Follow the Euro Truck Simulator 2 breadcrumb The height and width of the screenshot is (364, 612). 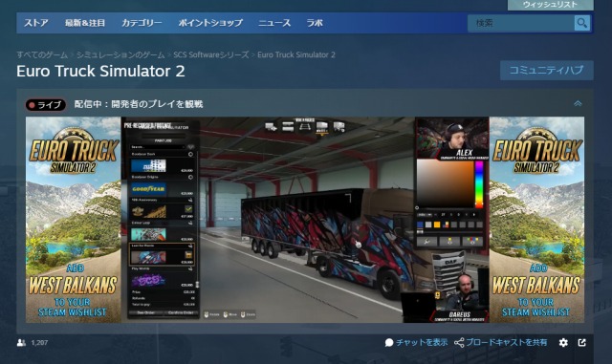coord(296,54)
